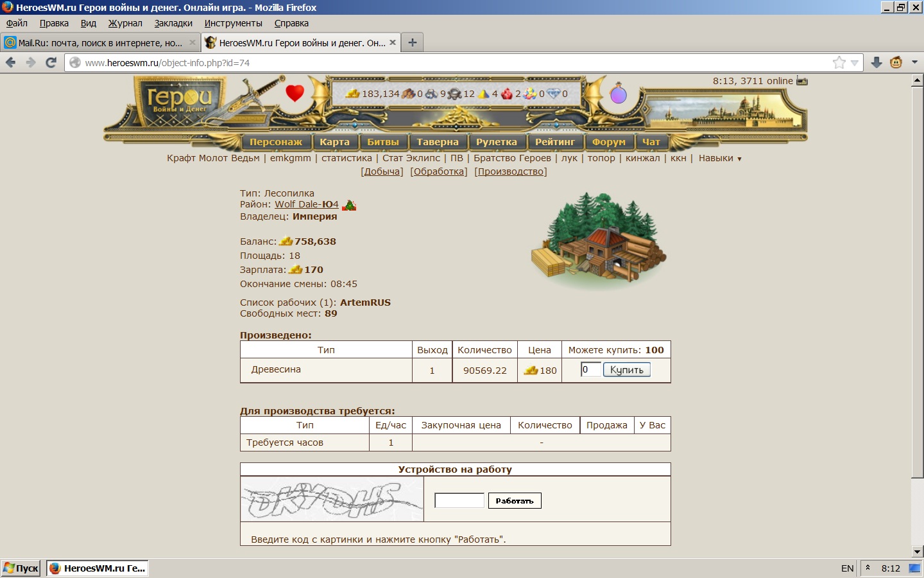Viewport: 924px width, 578px height.
Task: Open worker ArtemRUS profile
Action: 365,302
